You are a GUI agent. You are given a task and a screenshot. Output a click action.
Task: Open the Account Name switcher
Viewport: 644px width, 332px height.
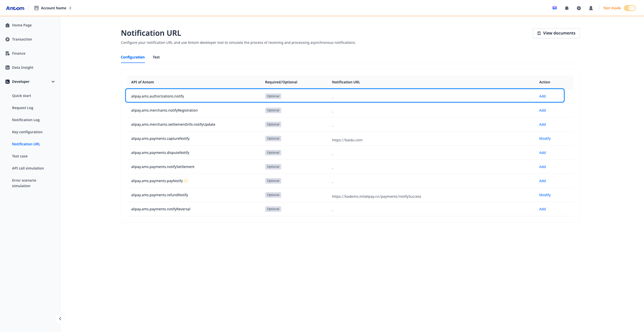(x=53, y=8)
